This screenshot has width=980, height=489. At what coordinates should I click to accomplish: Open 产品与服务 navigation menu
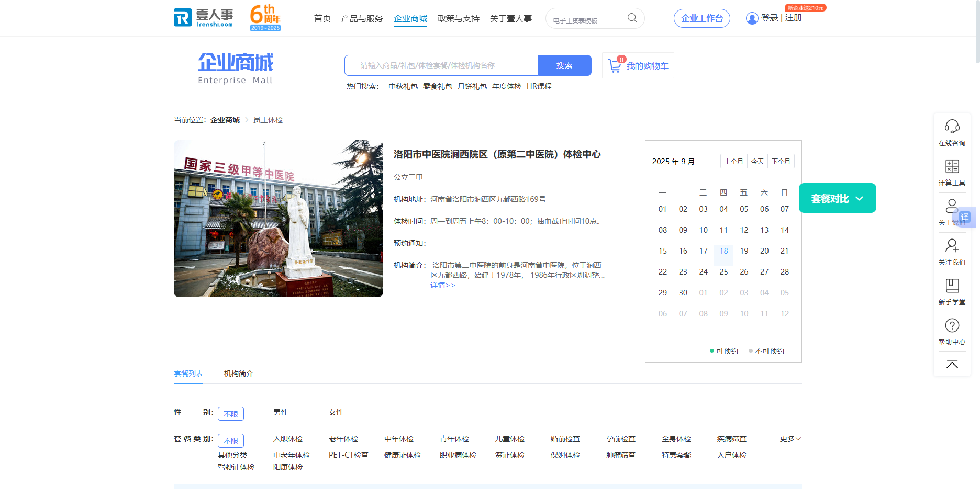(362, 19)
